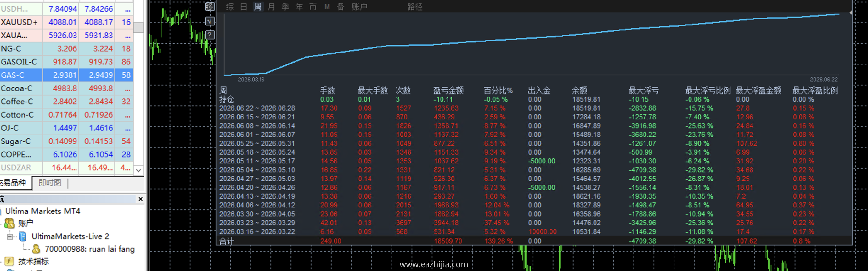Viewport: 868px width, 271px height.
Task: Click the 移 move icon on chart
Action: (210, 7)
